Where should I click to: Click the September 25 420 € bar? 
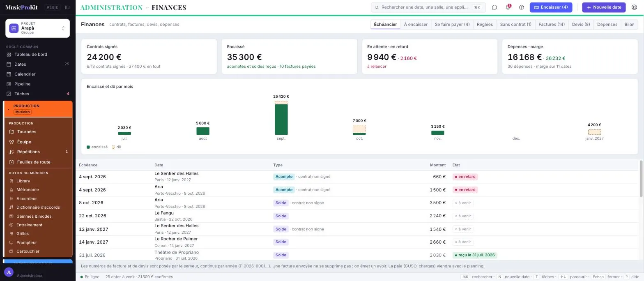coord(281,119)
